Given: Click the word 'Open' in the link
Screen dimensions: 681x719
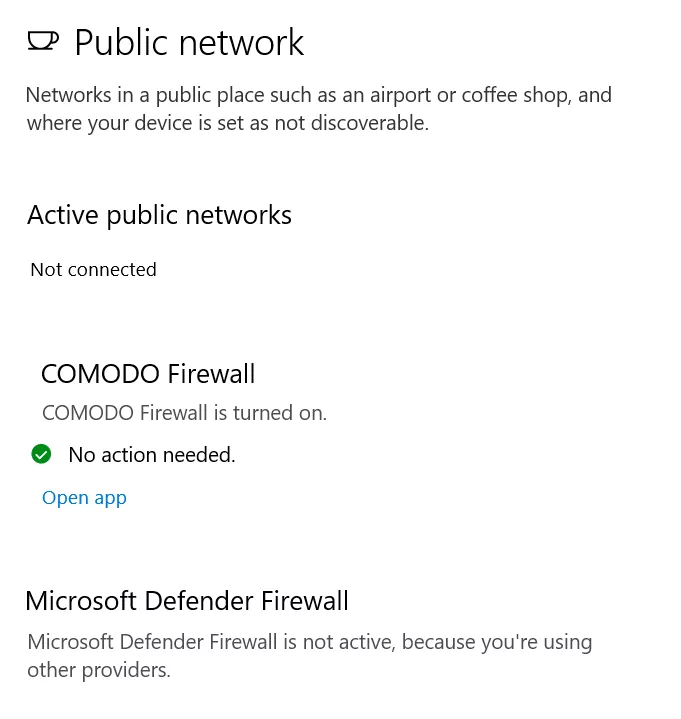Looking at the screenshot, I should click(x=65, y=498).
